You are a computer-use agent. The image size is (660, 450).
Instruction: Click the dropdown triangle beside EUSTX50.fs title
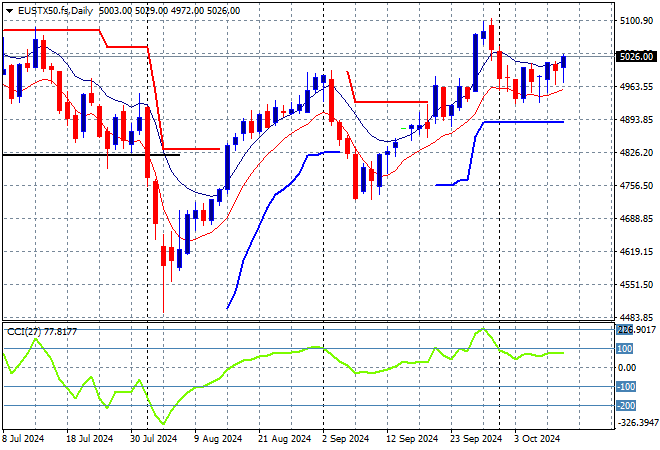(7, 8)
